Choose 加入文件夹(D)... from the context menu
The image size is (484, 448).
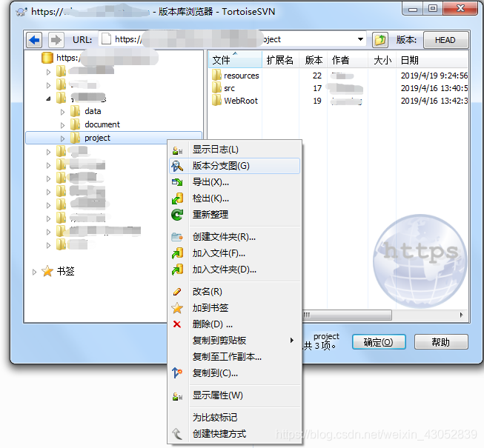pos(235,270)
